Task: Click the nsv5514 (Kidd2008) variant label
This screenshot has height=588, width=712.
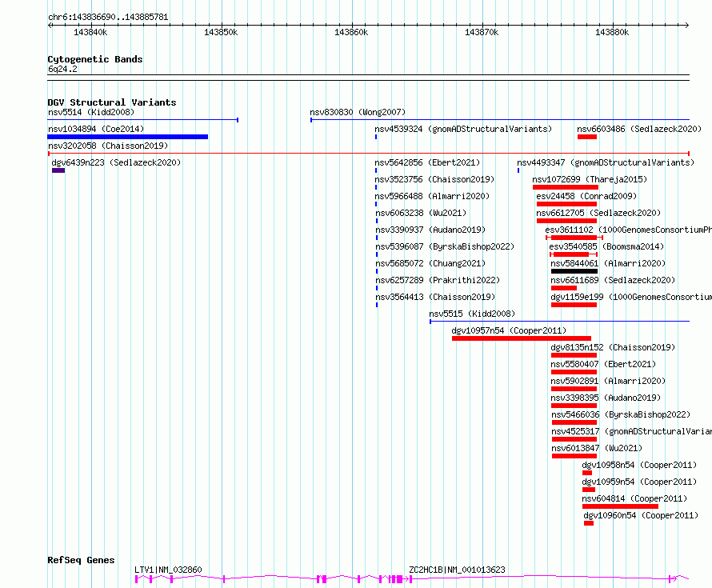Action: [x=91, y=112]
